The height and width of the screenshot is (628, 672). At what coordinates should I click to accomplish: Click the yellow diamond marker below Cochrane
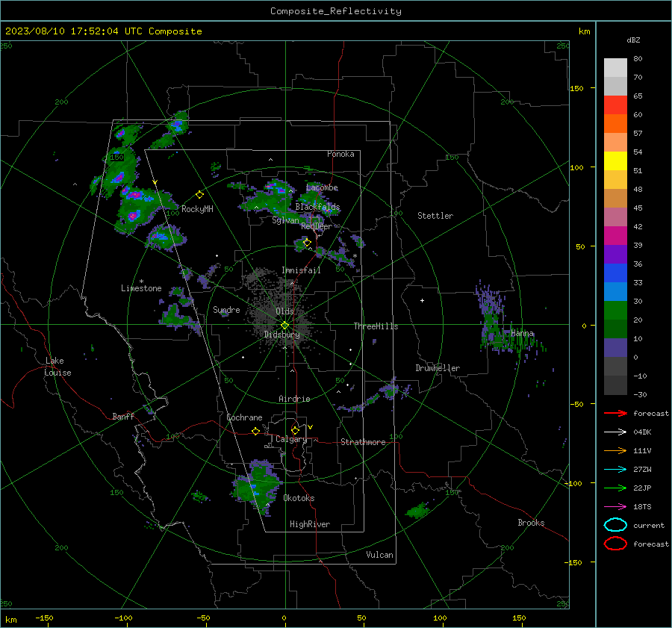[x=256, y=431]
